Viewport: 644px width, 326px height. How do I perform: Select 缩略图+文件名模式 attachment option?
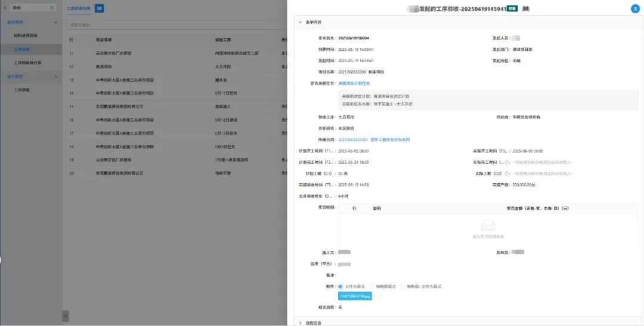[402, 287]
